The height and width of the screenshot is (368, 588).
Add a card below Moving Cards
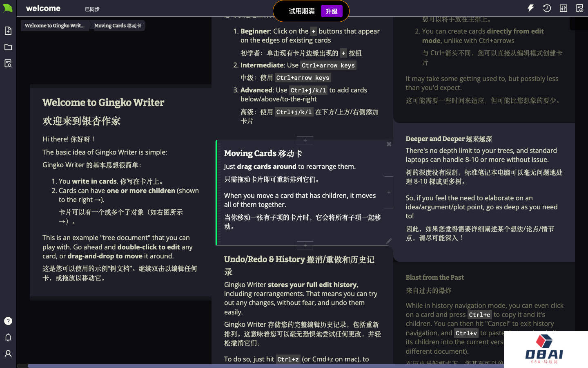coord(305,245)
